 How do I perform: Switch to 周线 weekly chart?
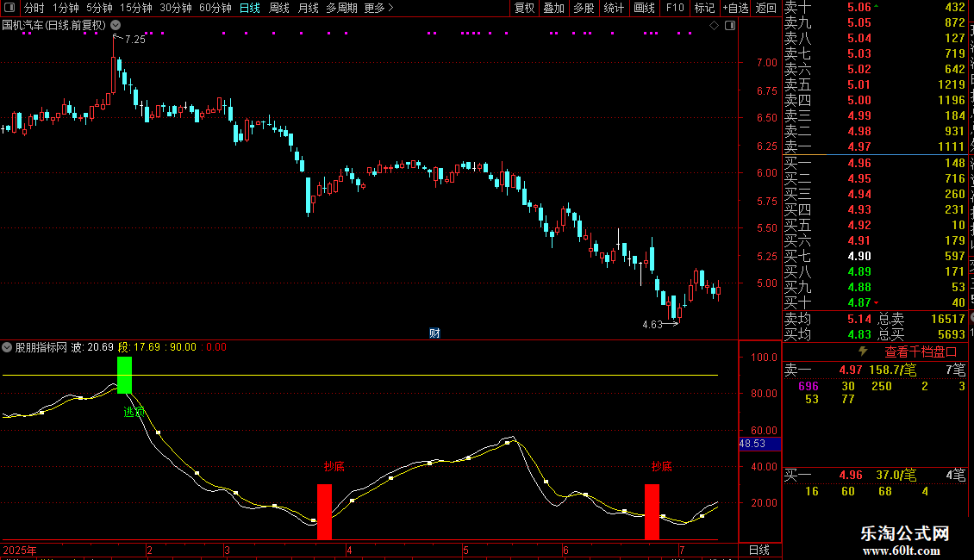pos(279,8)
